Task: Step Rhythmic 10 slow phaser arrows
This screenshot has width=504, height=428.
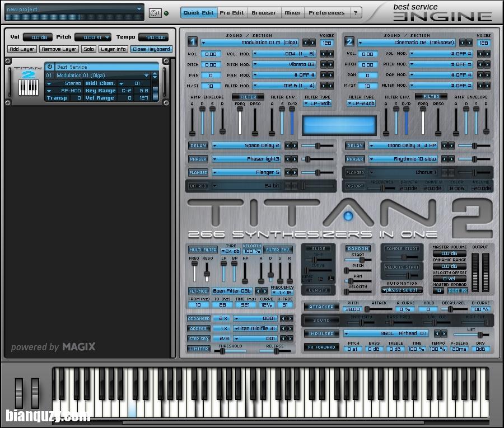Action: (x=448, y=159)
